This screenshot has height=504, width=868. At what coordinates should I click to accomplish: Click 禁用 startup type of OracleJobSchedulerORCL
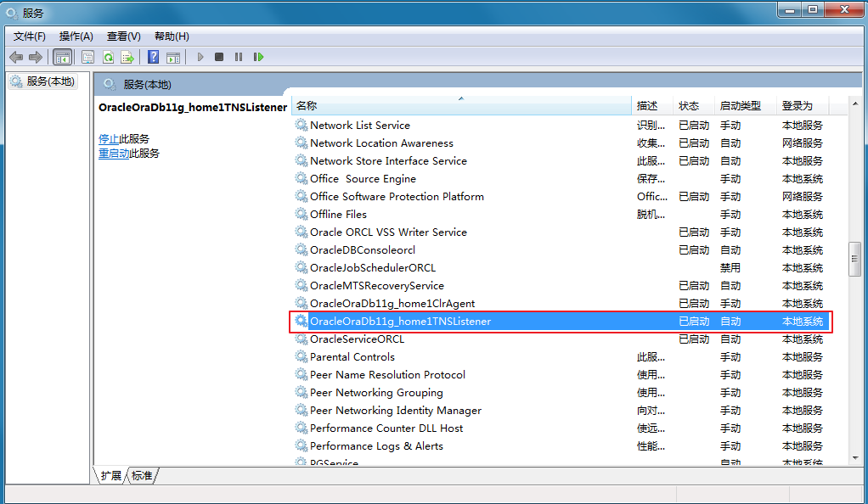click(730, 268)
